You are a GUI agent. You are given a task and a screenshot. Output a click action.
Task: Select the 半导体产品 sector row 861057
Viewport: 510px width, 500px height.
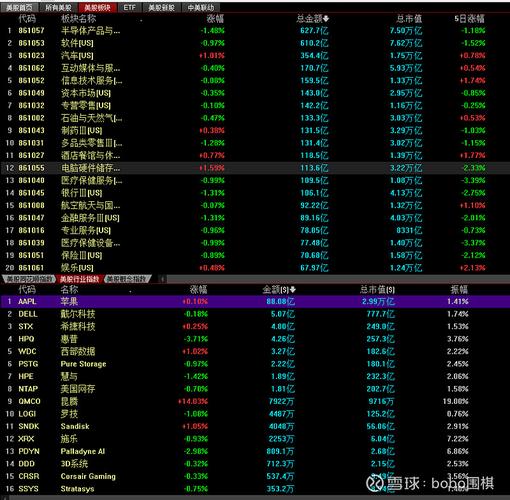pyautogui.click(x=255, y=31)
